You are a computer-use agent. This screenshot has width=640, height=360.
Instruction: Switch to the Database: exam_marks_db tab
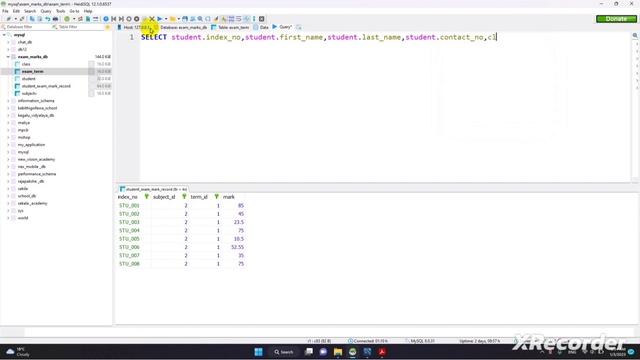[x=181, y=27]
